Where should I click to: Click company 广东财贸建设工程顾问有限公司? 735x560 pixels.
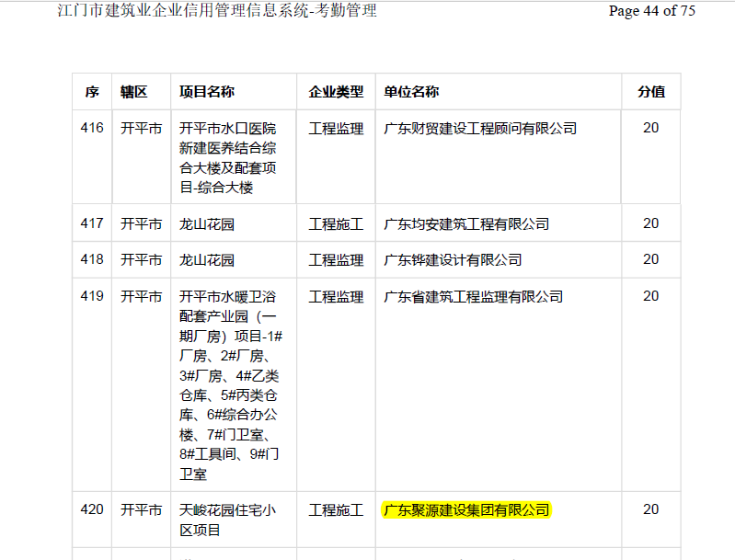480,129
